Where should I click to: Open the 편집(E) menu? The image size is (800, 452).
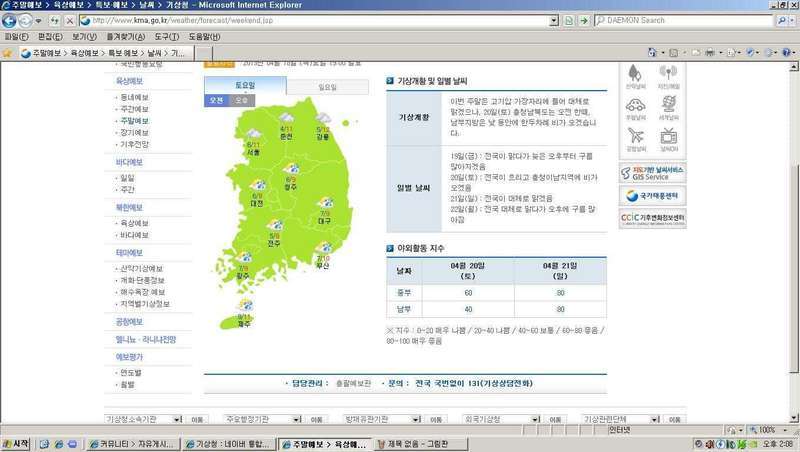50,37
